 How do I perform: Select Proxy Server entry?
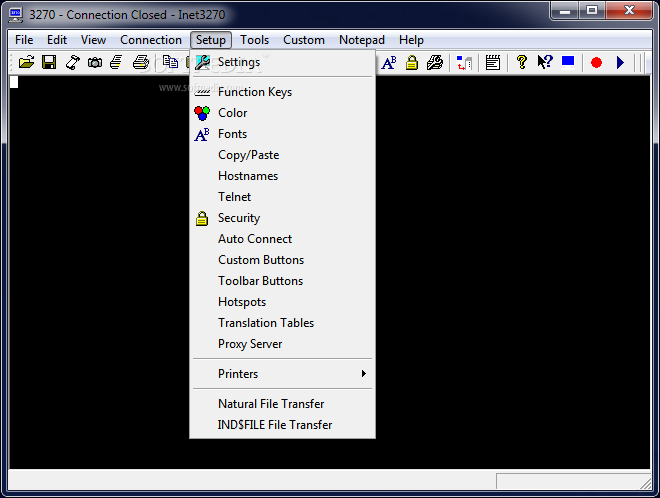(x=282, y=344)
